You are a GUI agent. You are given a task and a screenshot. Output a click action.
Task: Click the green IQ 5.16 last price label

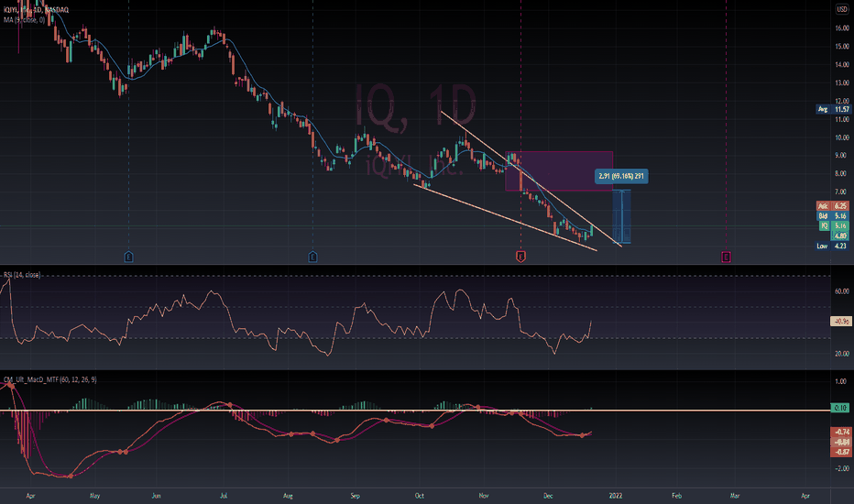tap(833, 225)
